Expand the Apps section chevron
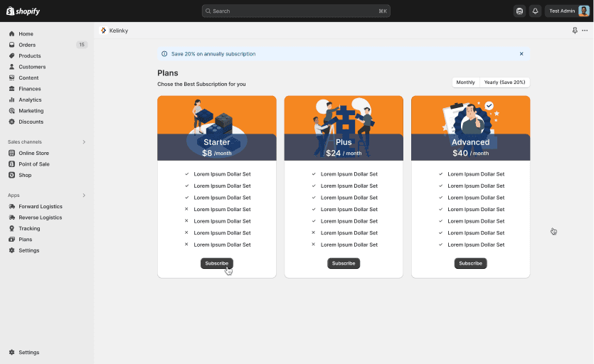Image resolution: width=594 pixels, height=364 pixels. tap(83, 195)
